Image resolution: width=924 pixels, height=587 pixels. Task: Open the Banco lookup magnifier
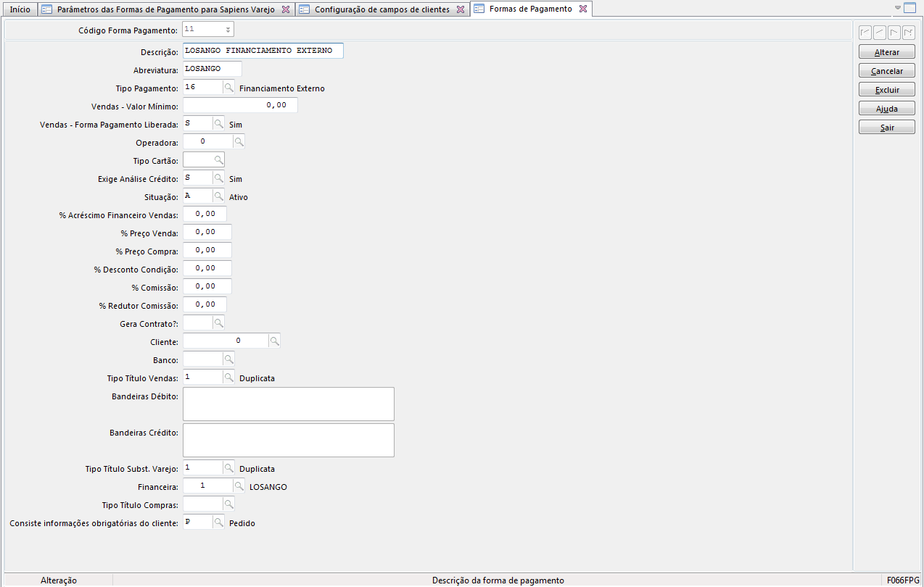pyautogui.click(x=228, y=359)
